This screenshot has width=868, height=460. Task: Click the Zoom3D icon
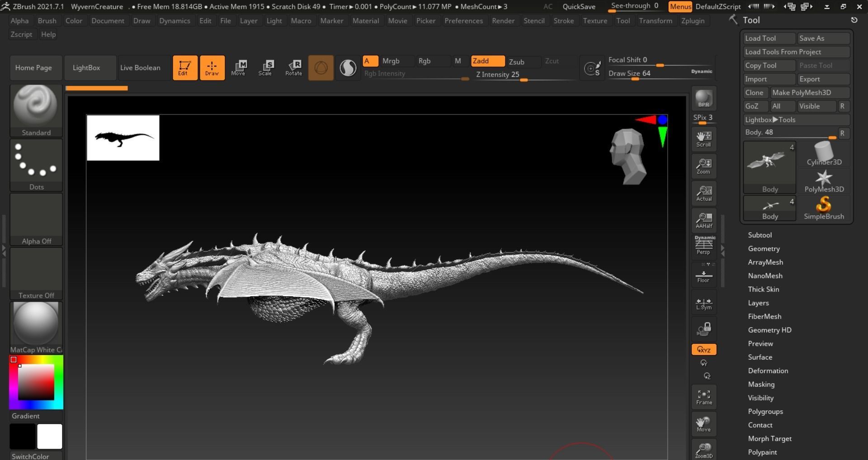click(704, 450)
